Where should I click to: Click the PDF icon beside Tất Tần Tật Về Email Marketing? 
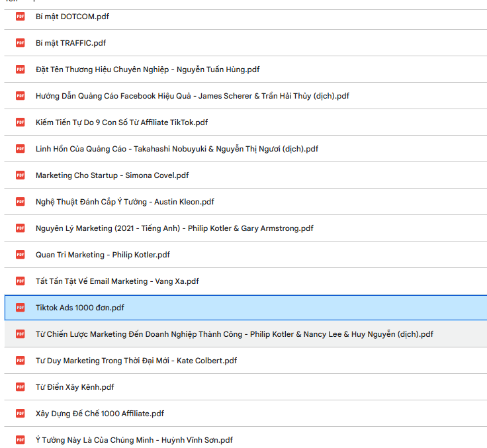[21, 281]
